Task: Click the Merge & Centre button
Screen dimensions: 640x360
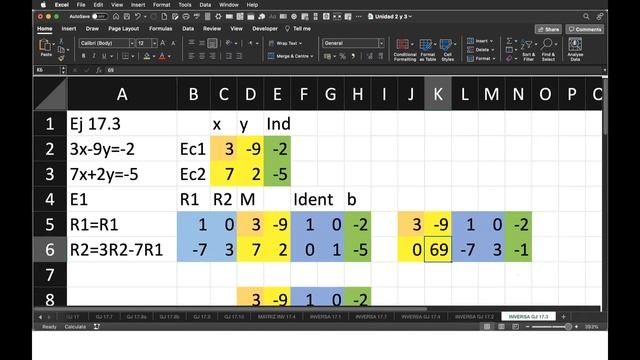Action: tap(290, 56)
